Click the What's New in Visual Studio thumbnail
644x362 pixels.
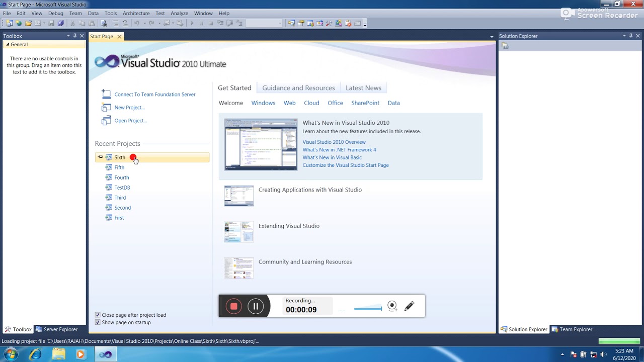(261, 144)
